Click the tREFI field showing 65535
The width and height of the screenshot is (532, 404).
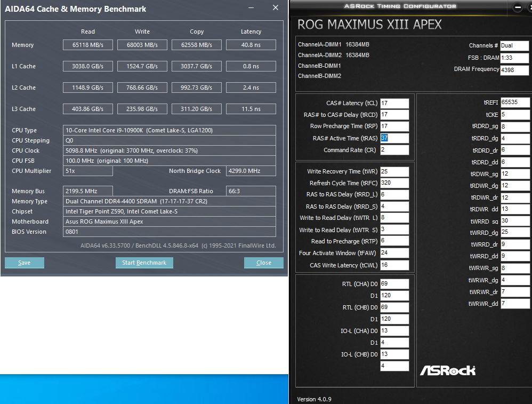[515, 102]
